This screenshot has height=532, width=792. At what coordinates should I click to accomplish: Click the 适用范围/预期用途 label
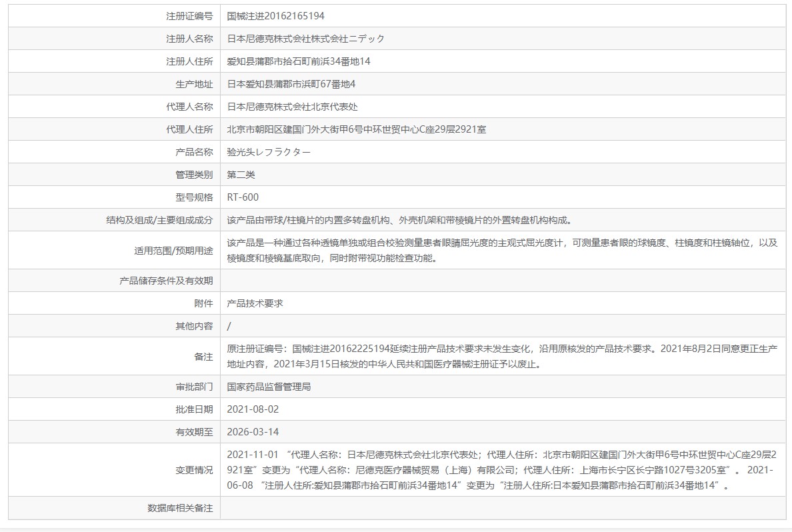[x=173, y=251]
